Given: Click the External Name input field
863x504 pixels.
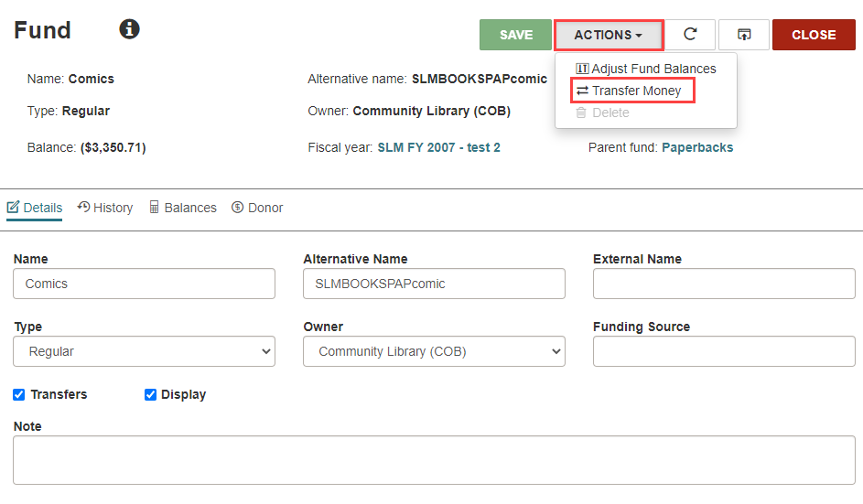Looking at the screenshot, I should point(724,284).
